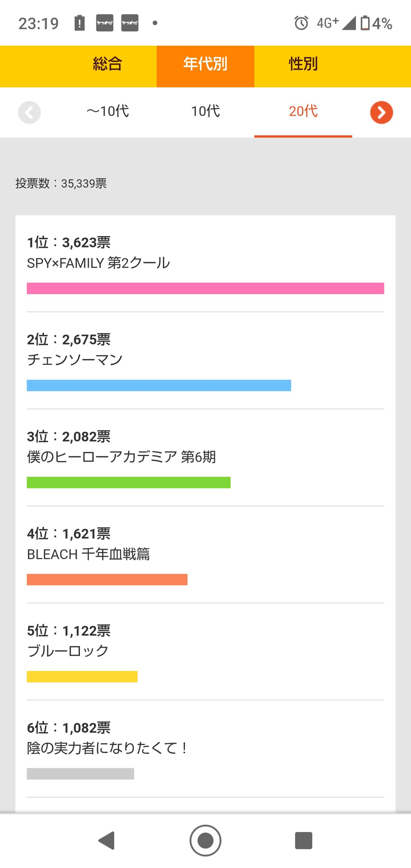Tap the チェンソーマン ranking entry

[205, 360]
